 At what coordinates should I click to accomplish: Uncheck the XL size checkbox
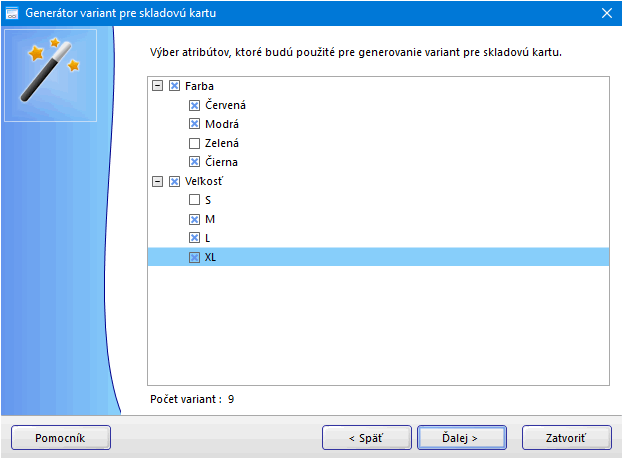(x=194, y=257)
